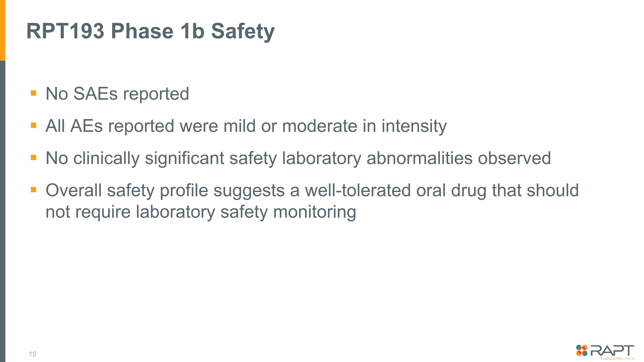Click the orange bullet beside "No SAEs reported"
The image size is (644, 362).
coord(33,93)
